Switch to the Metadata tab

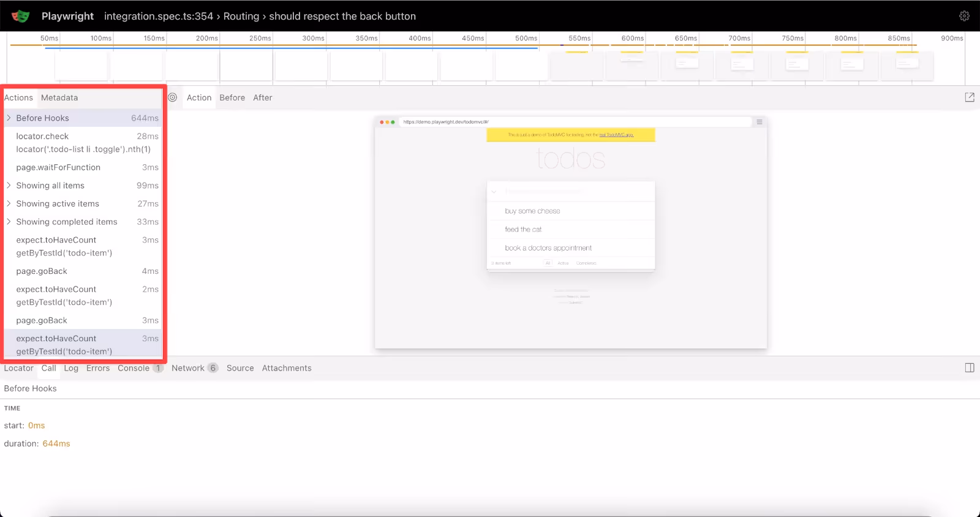click(59, 97)
